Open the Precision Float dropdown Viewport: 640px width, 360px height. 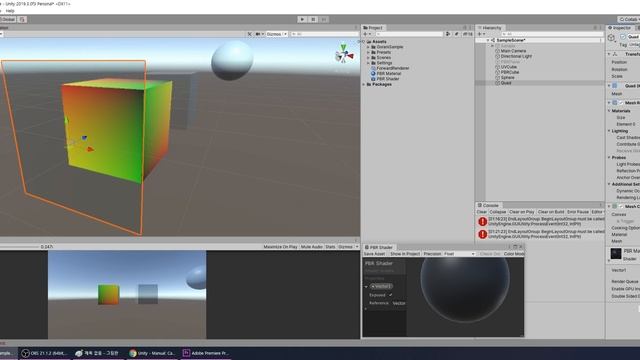(x=459, y=254)
